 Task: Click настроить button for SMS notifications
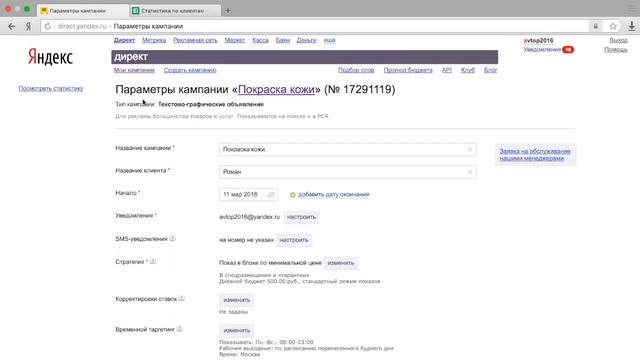point(294,240)
